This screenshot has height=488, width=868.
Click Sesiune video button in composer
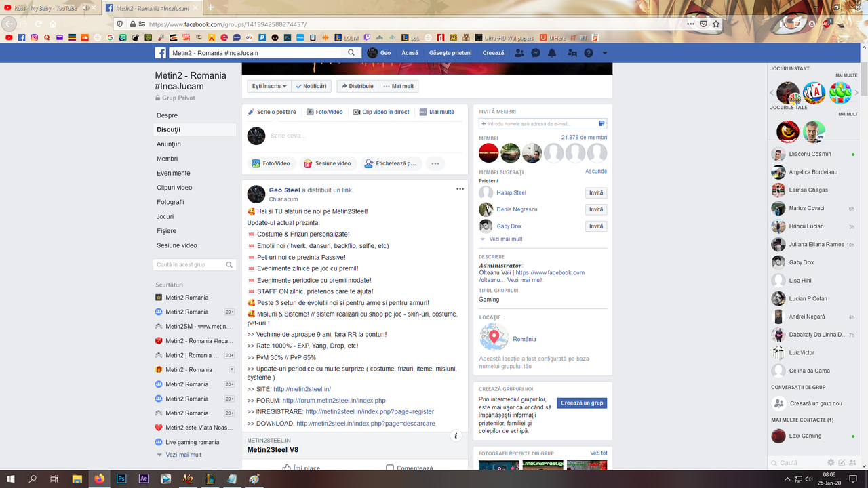327,163
